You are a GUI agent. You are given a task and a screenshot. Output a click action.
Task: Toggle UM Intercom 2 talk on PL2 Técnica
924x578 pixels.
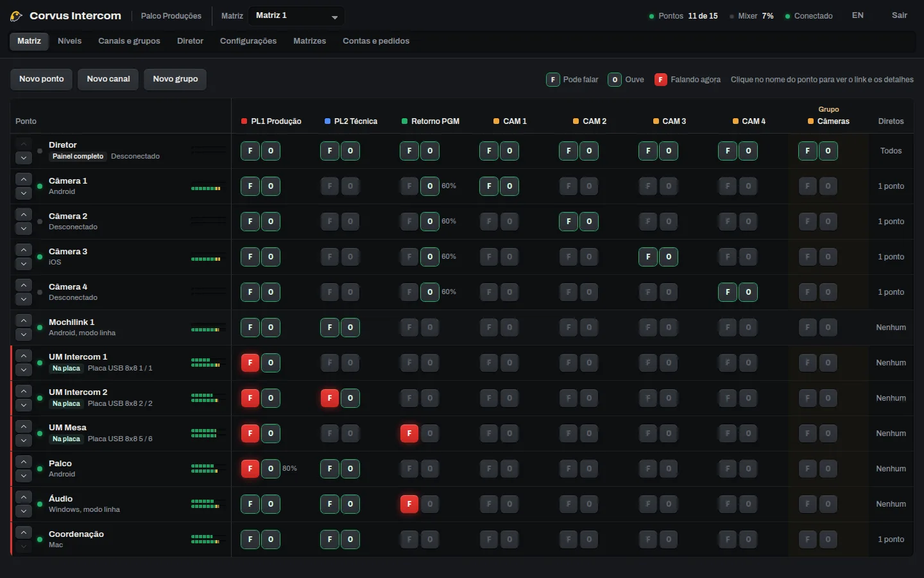point(330,398)
